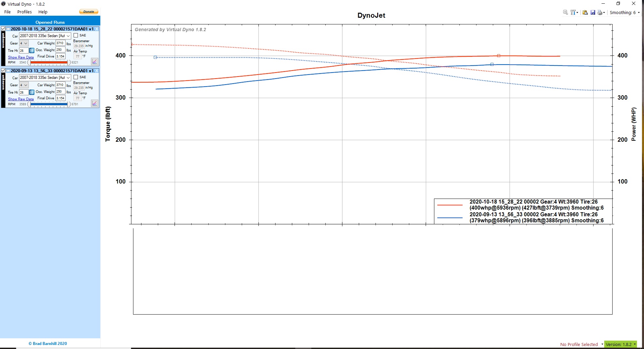Open the No Profile Selected dropdown
Screen dimensions: 644x349
coord(581,344)
